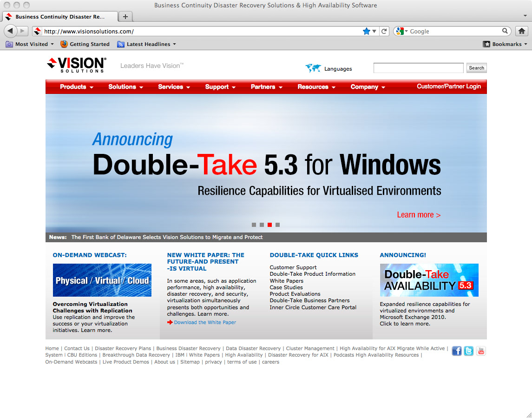Click the site Search button
Screen dimensions: 532x418
(x=476, y=68)
